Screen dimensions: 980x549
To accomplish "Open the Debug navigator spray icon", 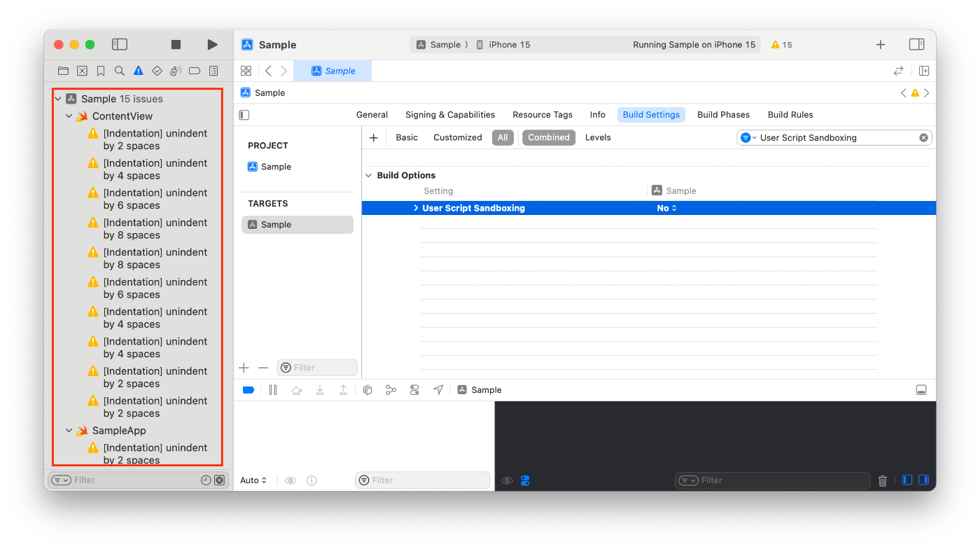I will point(176,71).
